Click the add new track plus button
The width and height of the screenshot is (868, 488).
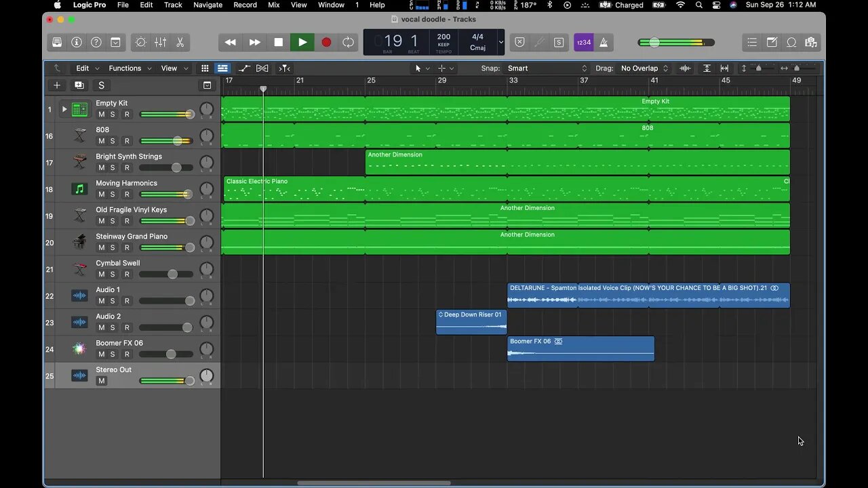(x=57, y=85)
